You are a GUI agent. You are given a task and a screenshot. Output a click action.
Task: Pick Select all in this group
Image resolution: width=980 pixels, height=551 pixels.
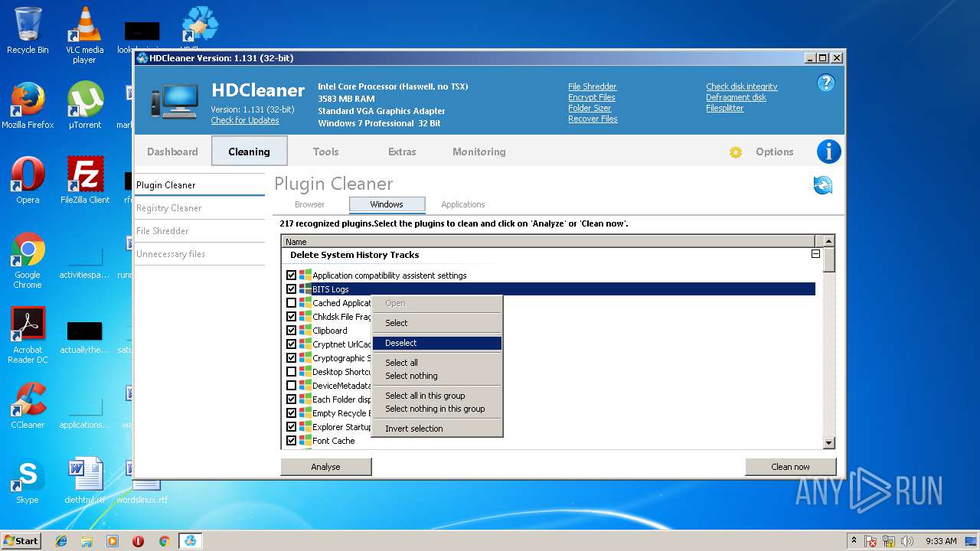point(437,396)
